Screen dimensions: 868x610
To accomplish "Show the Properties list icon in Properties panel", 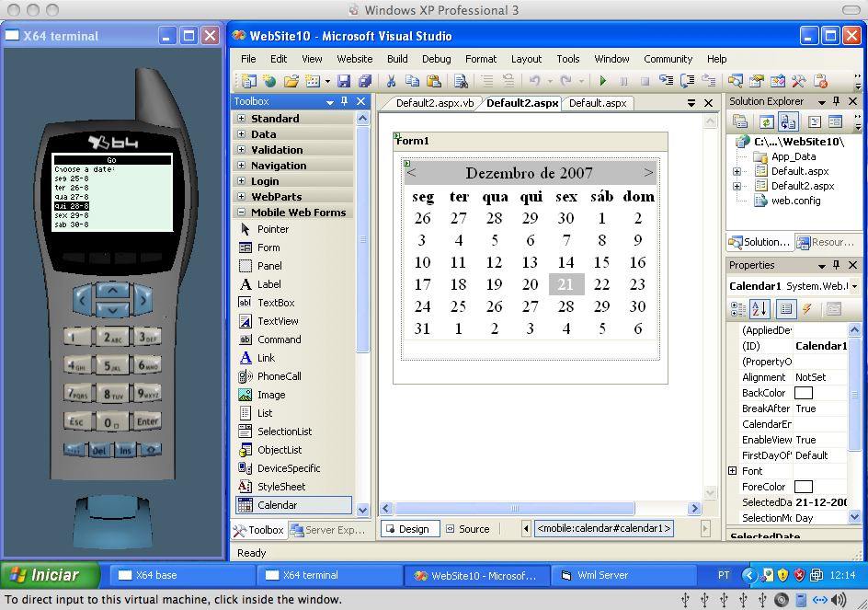I will (786, 309).
